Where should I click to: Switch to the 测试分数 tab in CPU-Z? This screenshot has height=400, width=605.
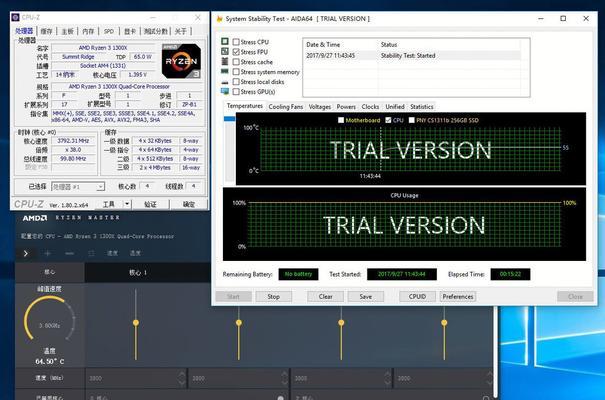tap(155, 31)
